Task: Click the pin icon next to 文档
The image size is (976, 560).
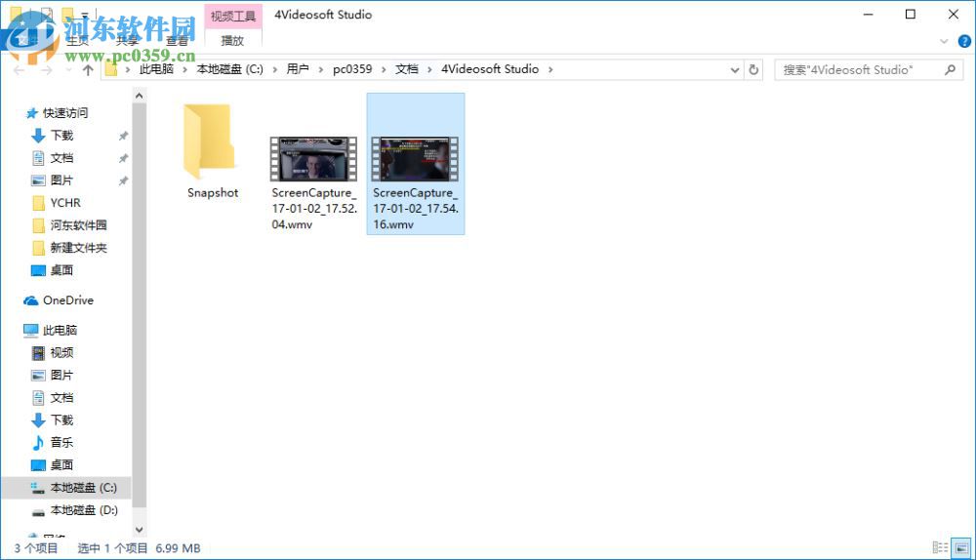Action: [123, 158]
